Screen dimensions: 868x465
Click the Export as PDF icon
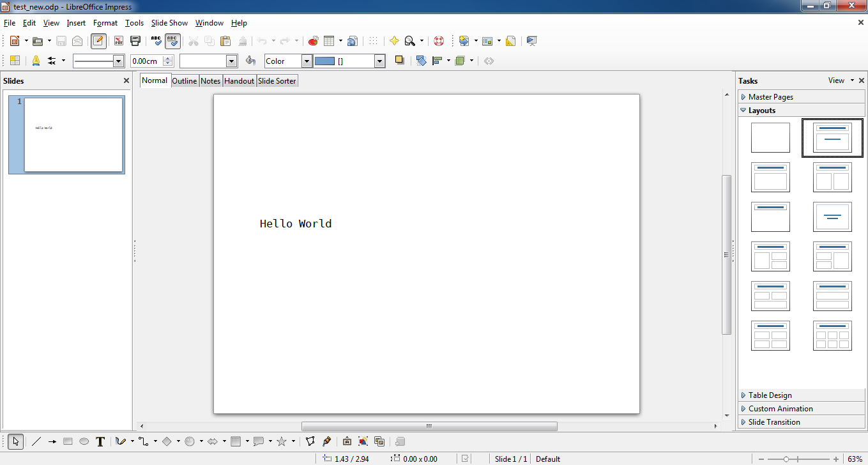coord(119,41)
